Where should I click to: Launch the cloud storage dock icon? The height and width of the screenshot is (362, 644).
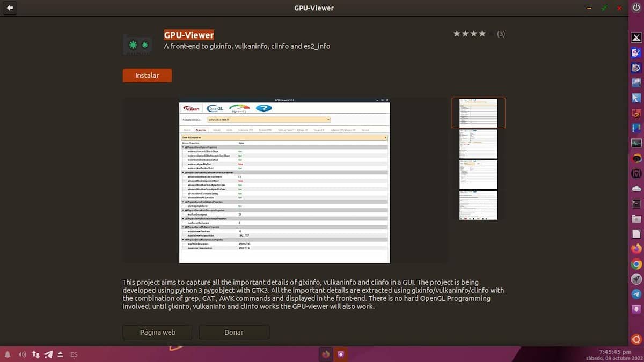pos(636,189)
